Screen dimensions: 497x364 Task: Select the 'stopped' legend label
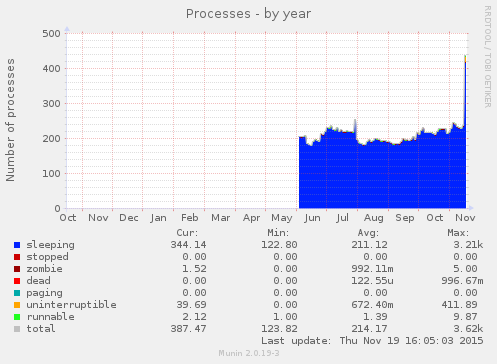47,257
